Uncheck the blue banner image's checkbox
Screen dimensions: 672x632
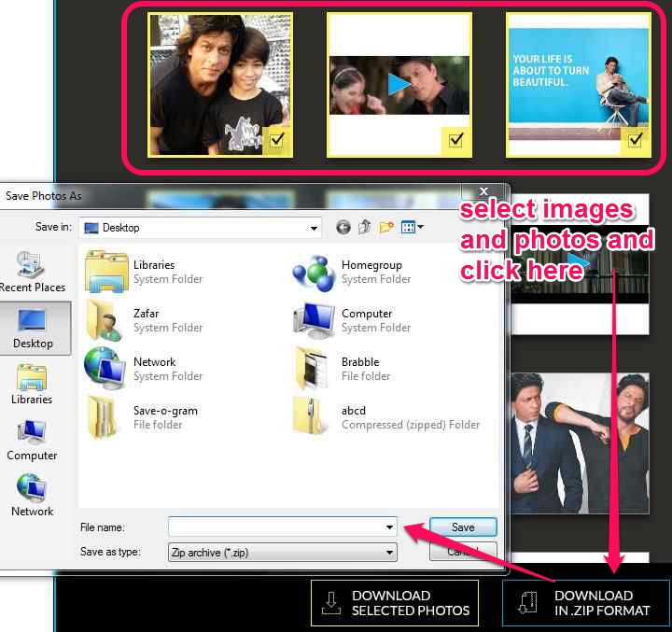[636, 139]
